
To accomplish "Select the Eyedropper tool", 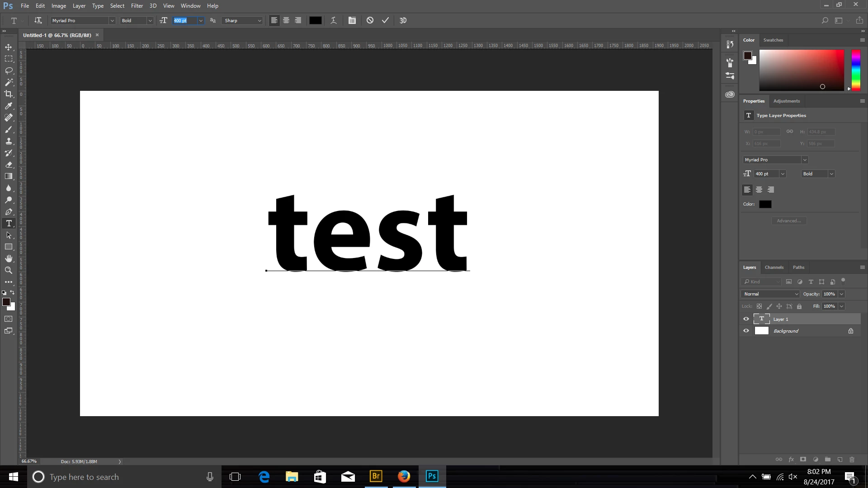I will (9, 106).
